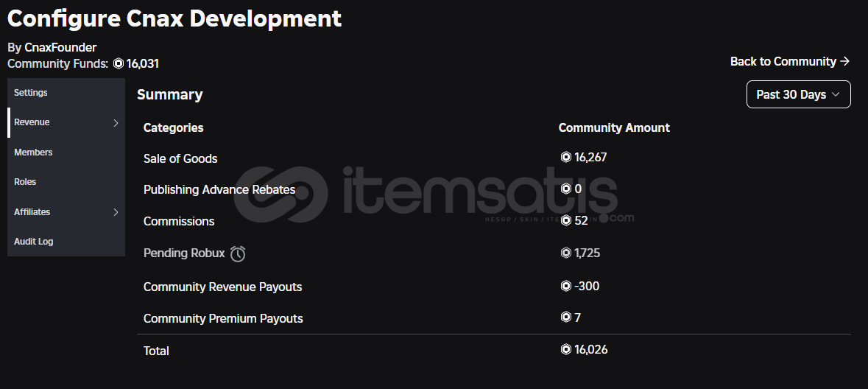Click the -300 payouts amount
The image size is (868, 389).
click(x=587, y=286)
